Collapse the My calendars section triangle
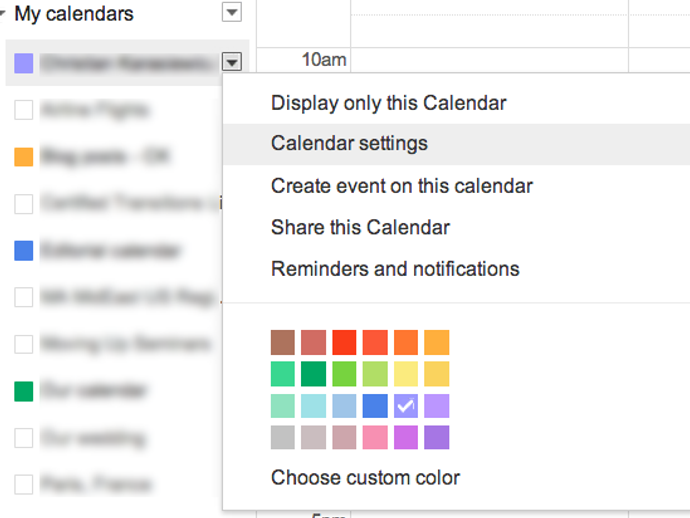 [5, 14]
